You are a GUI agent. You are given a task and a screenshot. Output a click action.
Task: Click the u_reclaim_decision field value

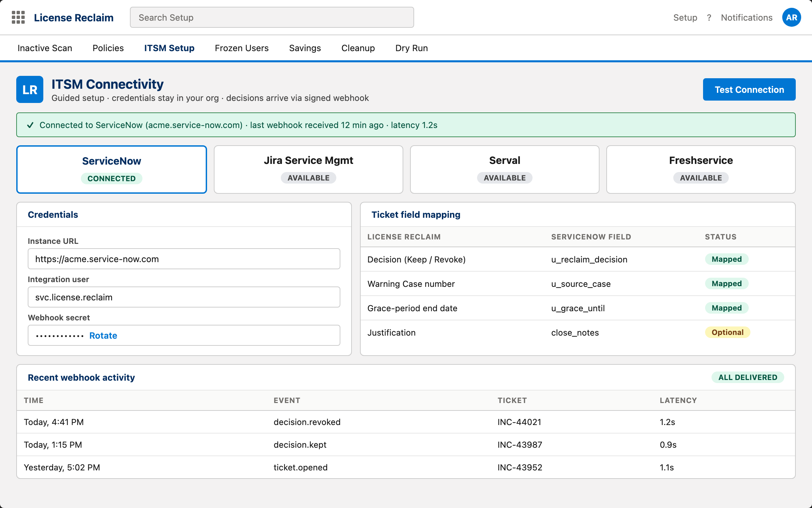(x=589, y=259)
